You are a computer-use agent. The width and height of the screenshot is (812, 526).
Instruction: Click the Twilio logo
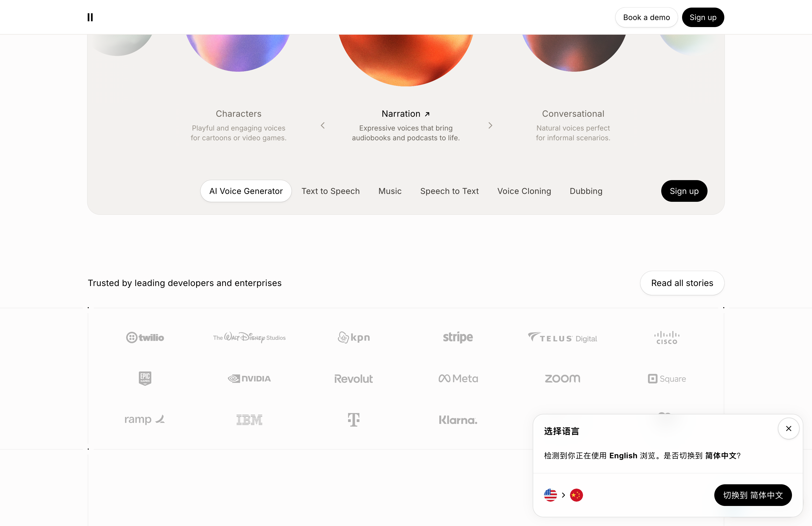[145, 337]
